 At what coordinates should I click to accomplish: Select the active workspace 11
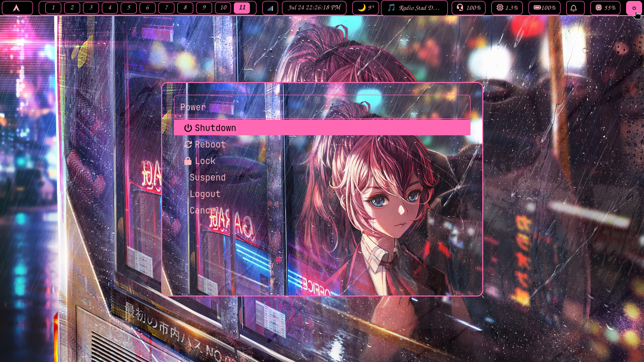pos(242,8)
